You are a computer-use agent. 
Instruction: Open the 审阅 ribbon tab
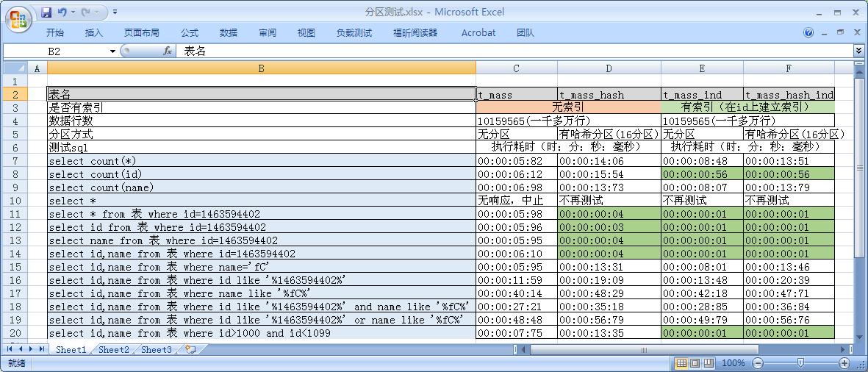click(268, 32)
